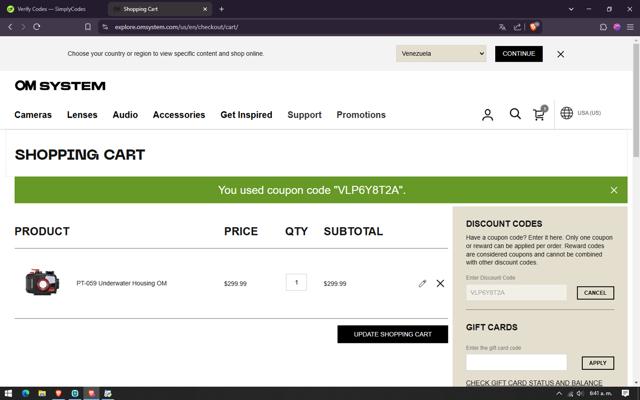Click the volume icon in system tray

[580, 393]
